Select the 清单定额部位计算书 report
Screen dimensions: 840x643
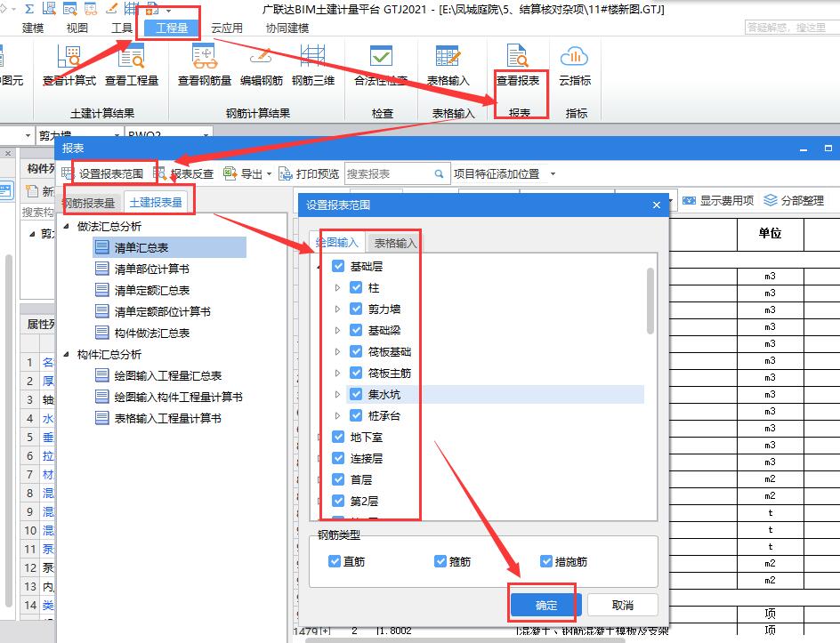(153, 311)
